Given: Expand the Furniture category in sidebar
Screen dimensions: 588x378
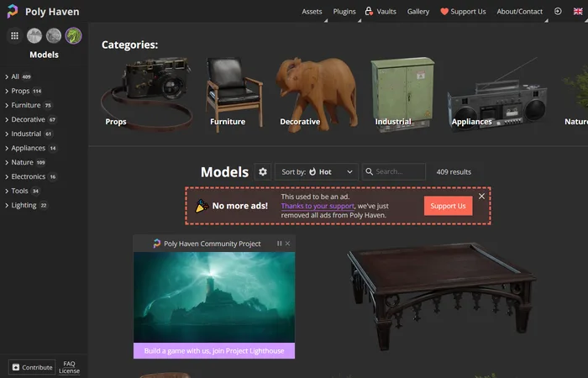Looking at the screenshot, I should pos(7,105).
